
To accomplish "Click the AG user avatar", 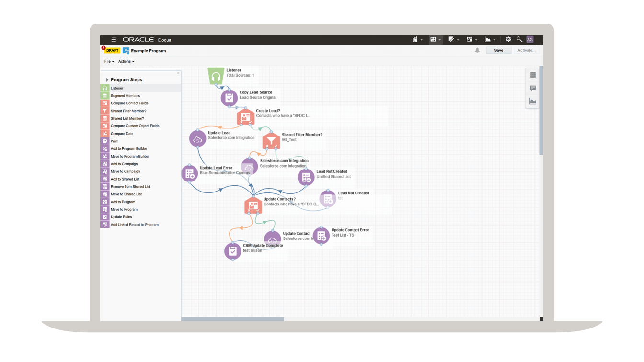I will [x=530, y=39].
